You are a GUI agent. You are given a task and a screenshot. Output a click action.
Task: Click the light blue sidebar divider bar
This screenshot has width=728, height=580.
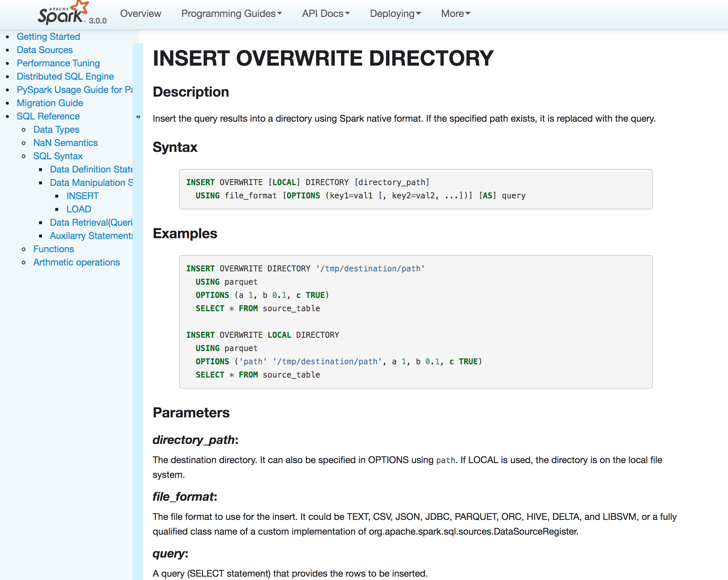pos(138,332)
